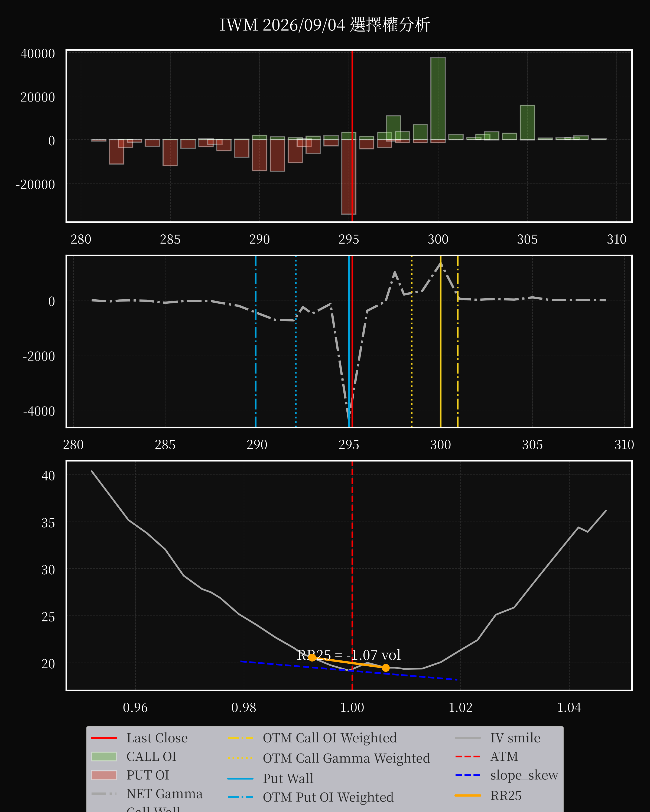650x812 pixels.
Task: Click the "40000" y-axis label of OI chart
Action: pyautogui.click(x=38, y=54)
